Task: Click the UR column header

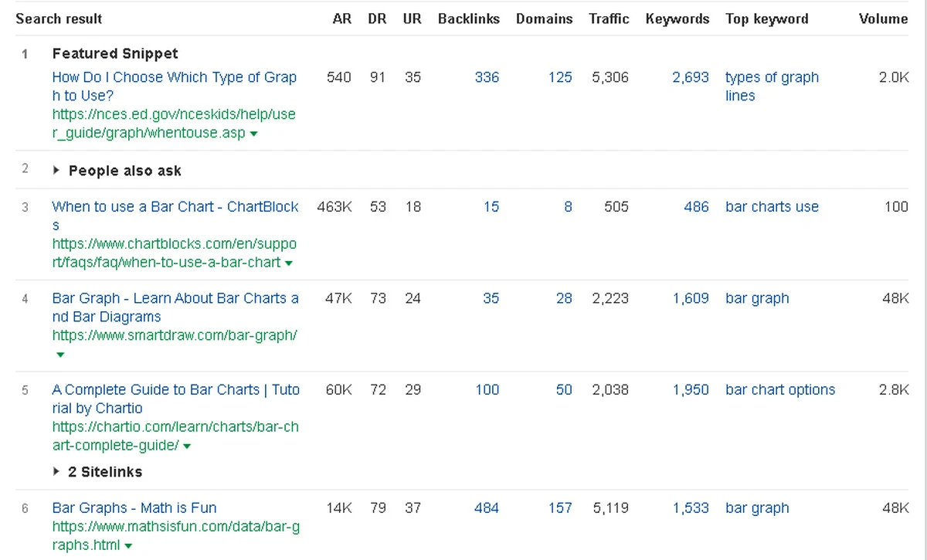Action: (x=413, y=19)
